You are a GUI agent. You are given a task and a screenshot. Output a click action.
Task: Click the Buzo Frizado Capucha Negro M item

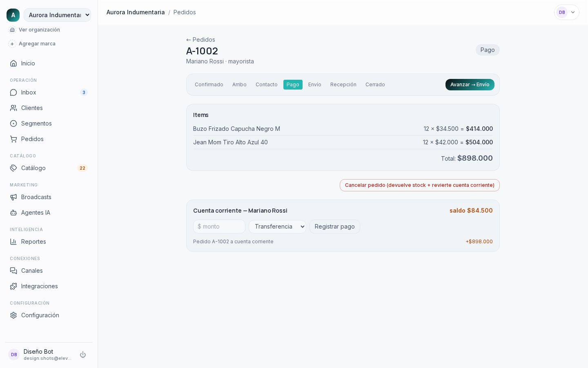click(236, 129)
